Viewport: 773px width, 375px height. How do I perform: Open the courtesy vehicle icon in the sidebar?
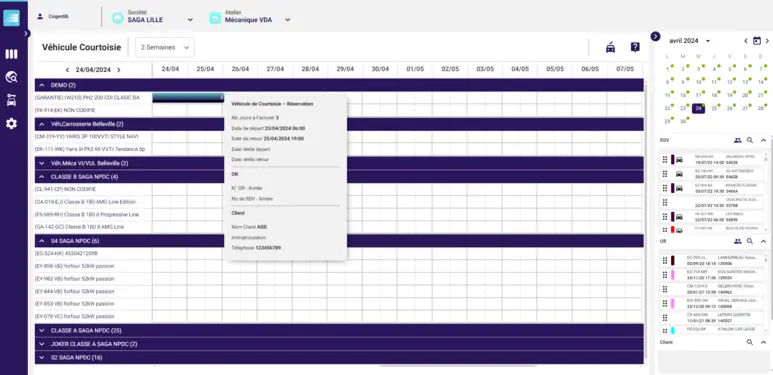point(11,100)
